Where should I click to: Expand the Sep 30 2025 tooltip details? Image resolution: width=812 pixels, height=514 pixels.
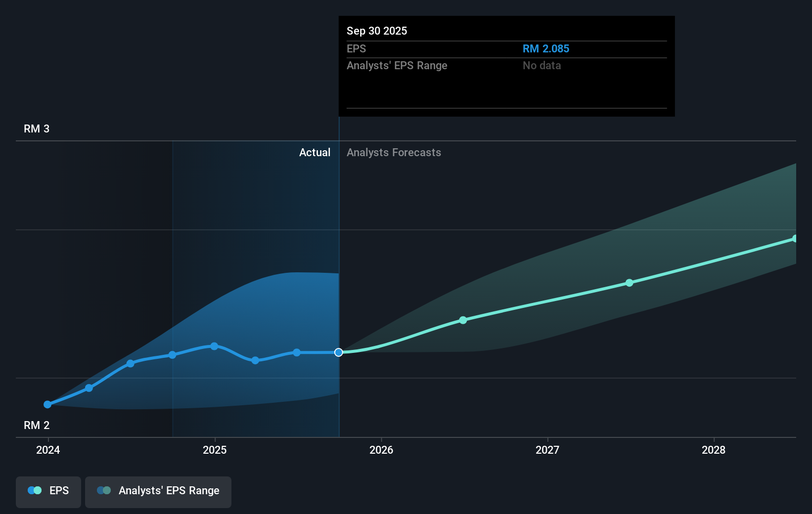[x=377, y=31]
